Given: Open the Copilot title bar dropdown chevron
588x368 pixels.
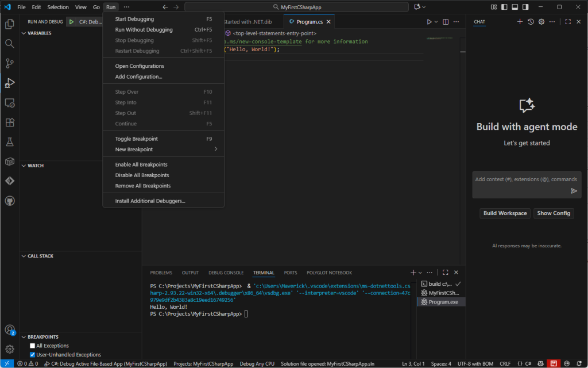Looking at the screenshot, I should coord(424,7).
